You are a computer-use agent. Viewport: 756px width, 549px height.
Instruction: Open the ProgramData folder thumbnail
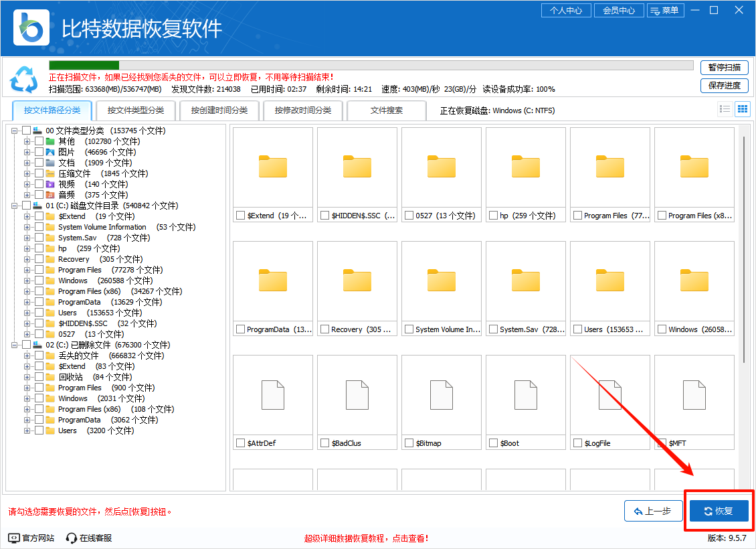pos(272,282)
